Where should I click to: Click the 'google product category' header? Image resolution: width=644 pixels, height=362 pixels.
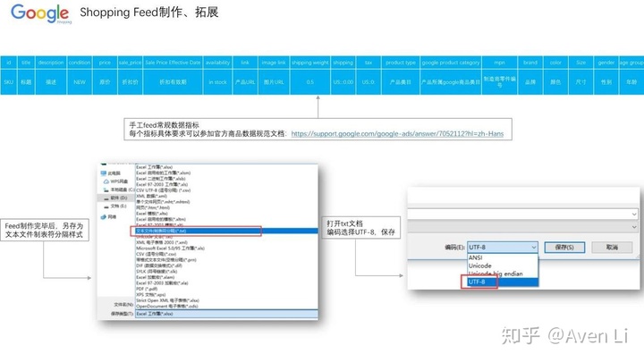click(451, 63)
